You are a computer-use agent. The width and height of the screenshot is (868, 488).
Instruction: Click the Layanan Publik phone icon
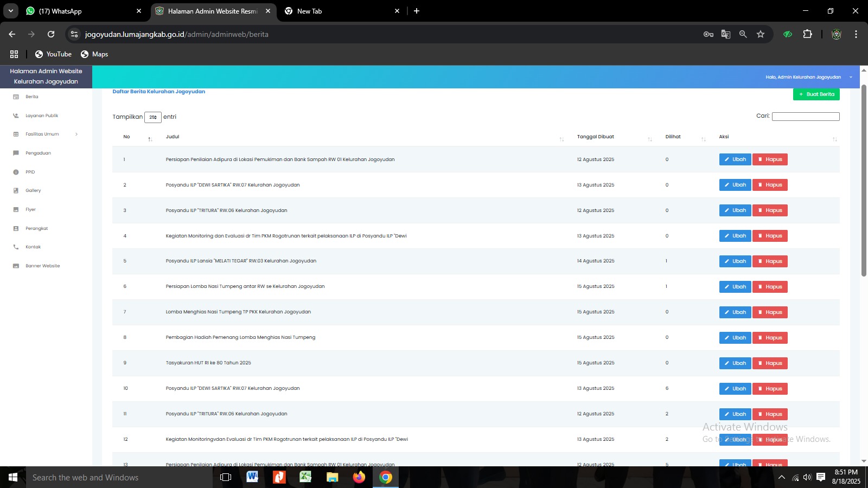click(16, 115)
